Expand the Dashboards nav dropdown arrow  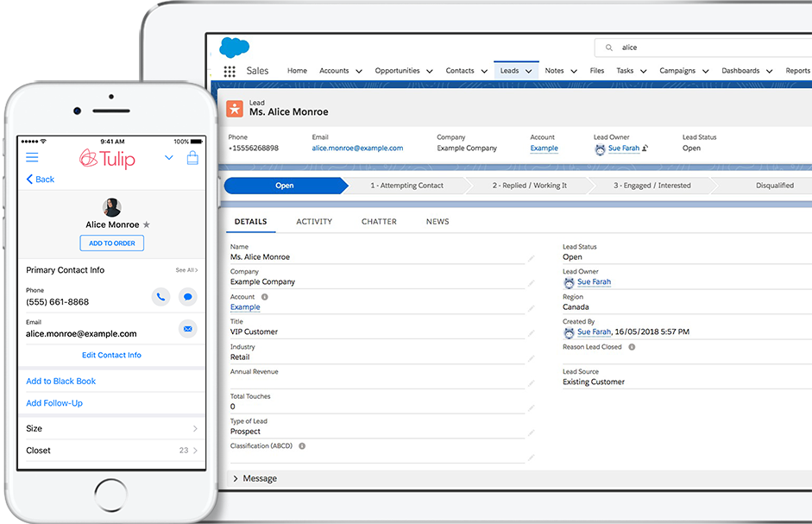coord(770,72)
